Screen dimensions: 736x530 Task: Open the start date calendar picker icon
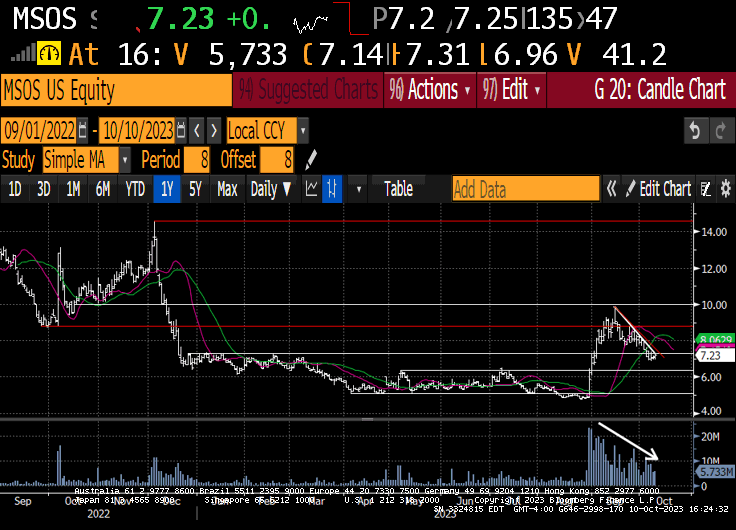(x=83, y=131)
